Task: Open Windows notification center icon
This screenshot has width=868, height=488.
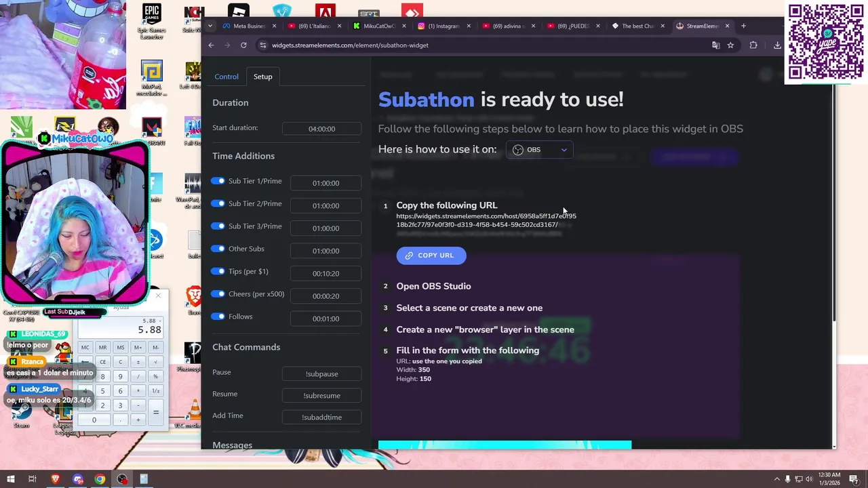Action: tap(853, 479)
